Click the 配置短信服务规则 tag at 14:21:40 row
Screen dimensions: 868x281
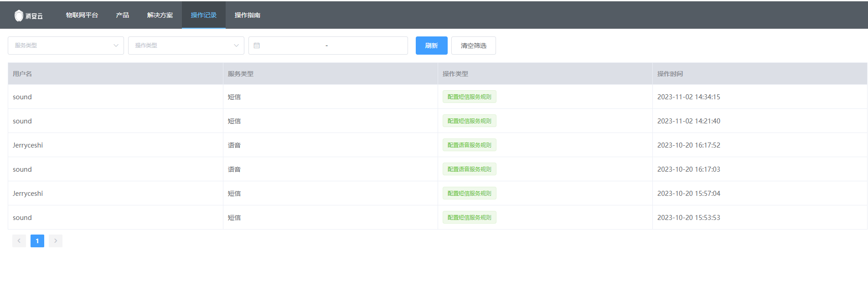click(x=470, y=121)
